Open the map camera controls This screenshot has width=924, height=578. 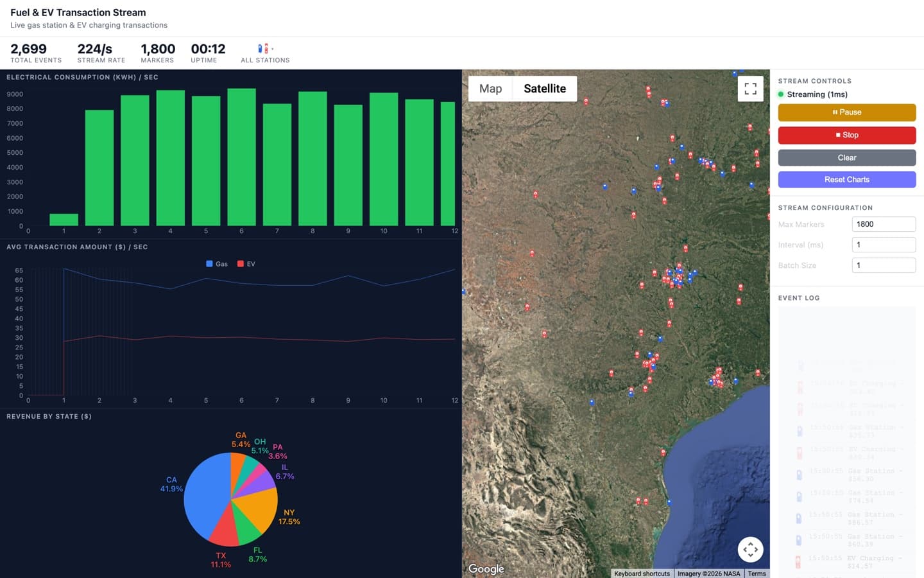(750, 550)
